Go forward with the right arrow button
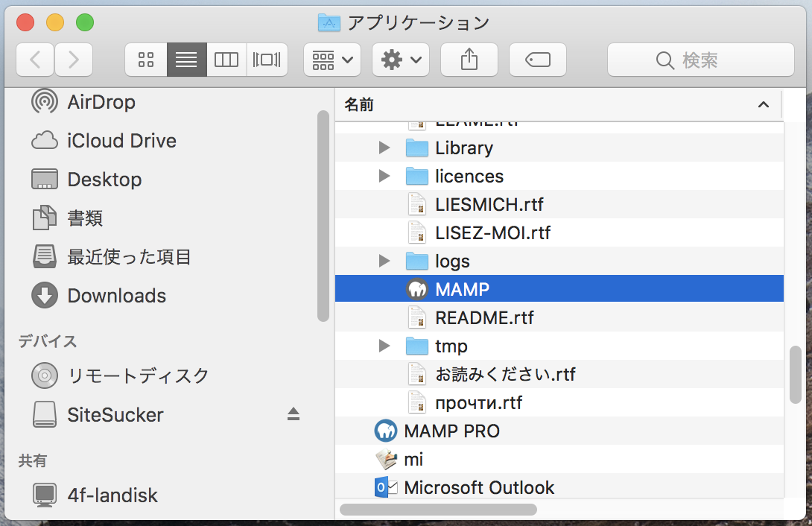The image size is (812, 526). coord(74,60)
